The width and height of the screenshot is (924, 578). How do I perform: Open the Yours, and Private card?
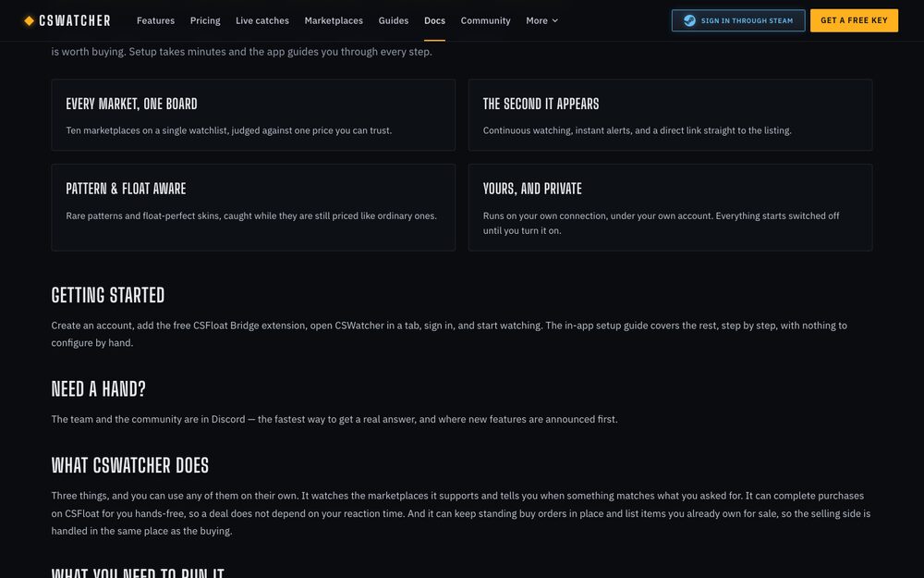pos(670,207)
